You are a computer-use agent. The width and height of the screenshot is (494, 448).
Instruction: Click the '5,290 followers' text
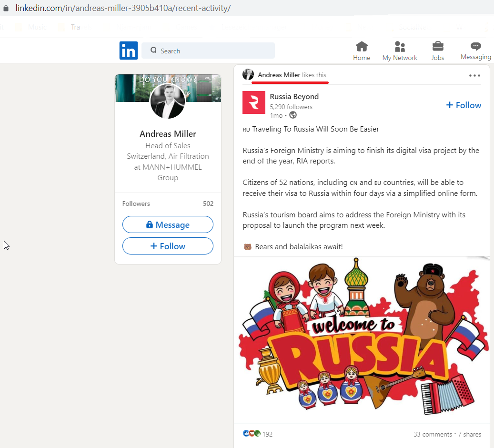[291, 107]
